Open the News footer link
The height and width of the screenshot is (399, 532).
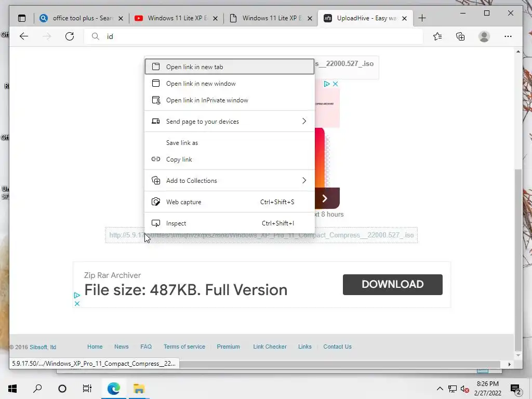point(122,347)
